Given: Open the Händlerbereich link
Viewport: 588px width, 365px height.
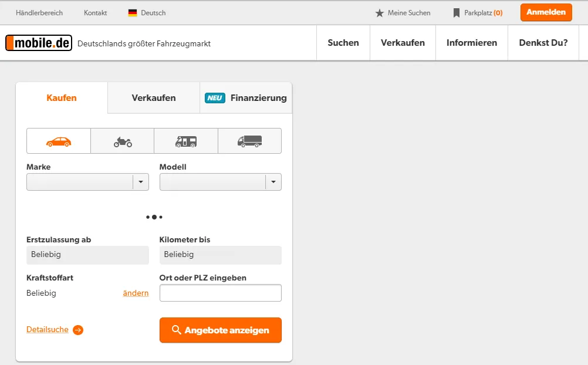Looking at the screenshot, I should coord(39,13).
